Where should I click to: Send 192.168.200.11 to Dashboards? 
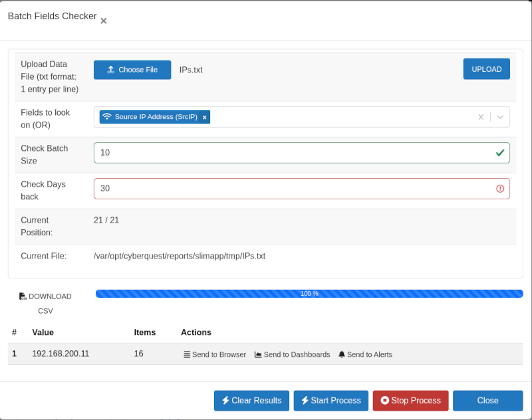[x=292, y=355]
